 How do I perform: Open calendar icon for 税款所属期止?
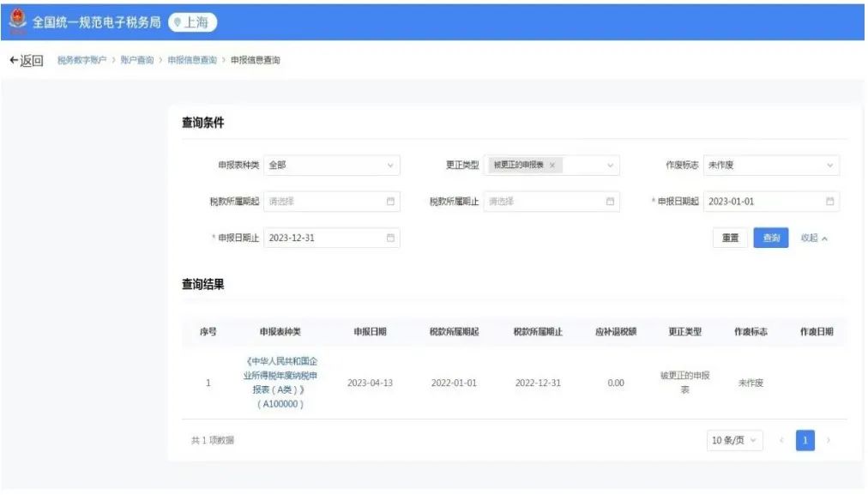point(611,202)
